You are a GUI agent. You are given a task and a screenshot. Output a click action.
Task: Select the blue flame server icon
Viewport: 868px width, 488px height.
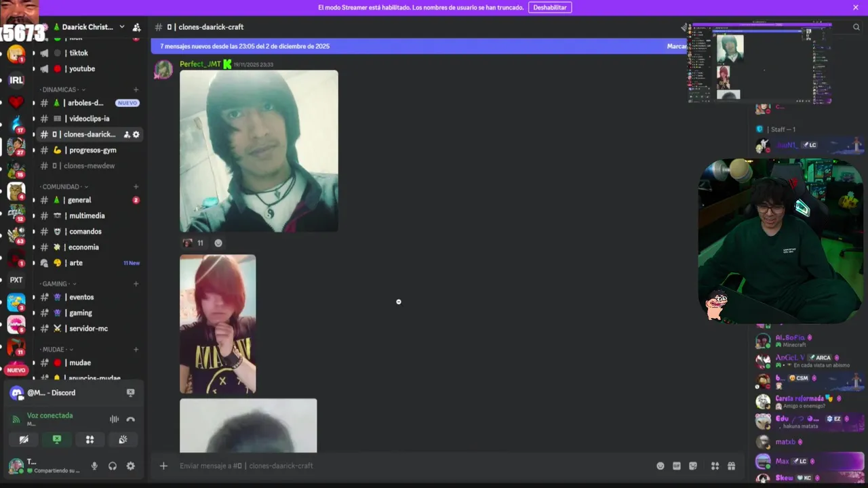click(16, 124)
